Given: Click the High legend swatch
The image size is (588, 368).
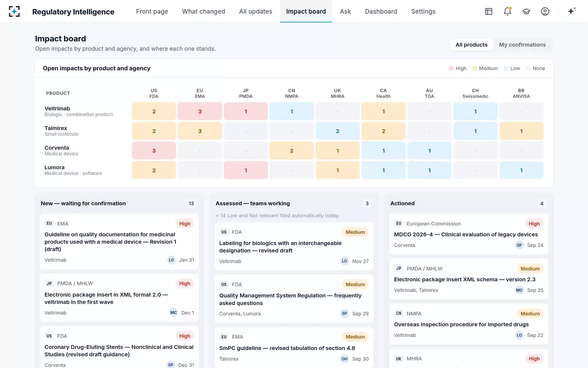Looking at the screenshot, I should point(451,68).
